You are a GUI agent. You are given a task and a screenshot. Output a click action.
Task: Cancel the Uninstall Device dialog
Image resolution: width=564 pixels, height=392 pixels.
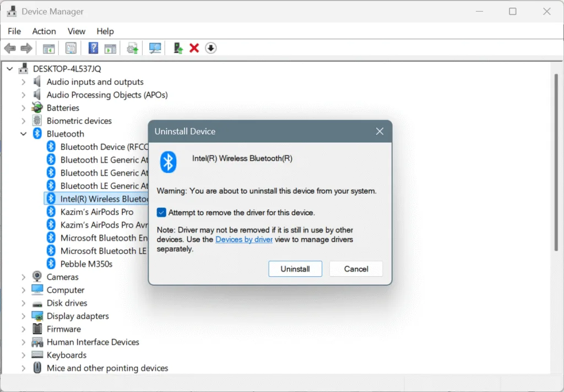click(x=356, y=269)
